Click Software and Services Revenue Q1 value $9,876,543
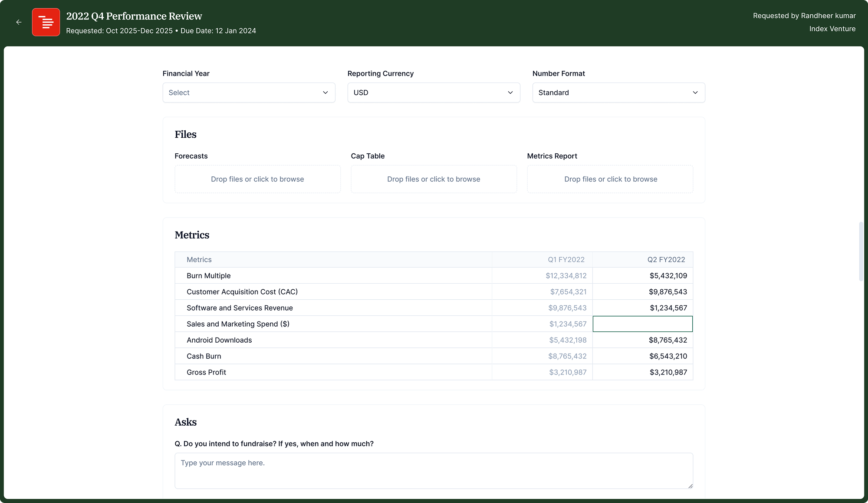Screen dimensions: 868x503 [x=567, y=308]
